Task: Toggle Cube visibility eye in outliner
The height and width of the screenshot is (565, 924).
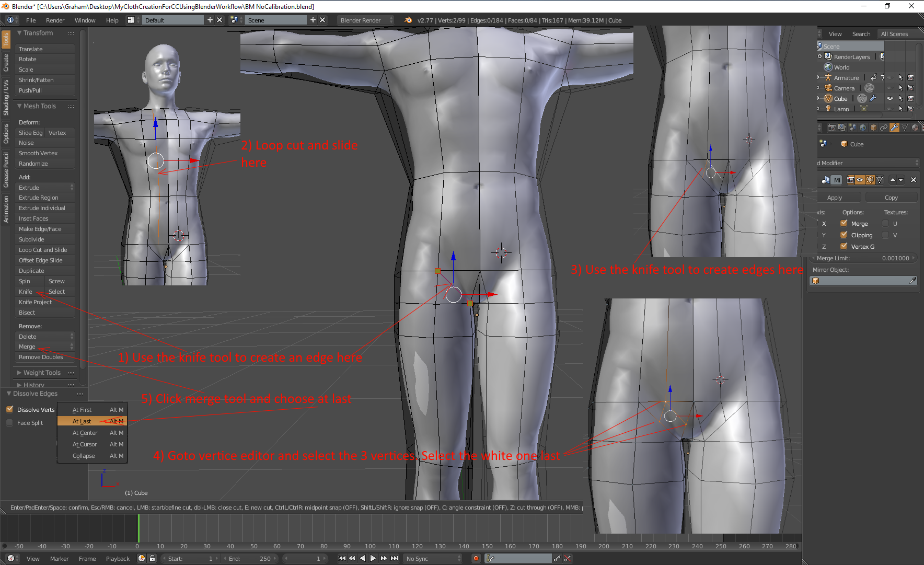Action: pos(890,98)
